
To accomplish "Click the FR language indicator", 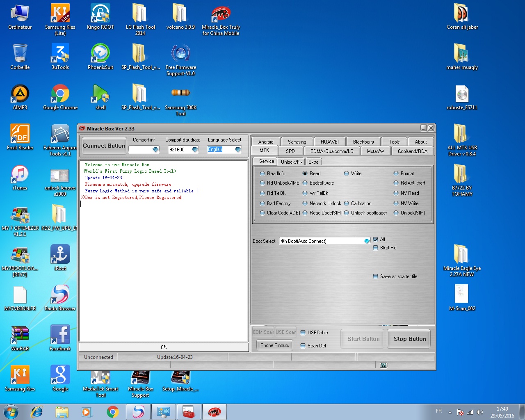I will click(x=439, y=411).
